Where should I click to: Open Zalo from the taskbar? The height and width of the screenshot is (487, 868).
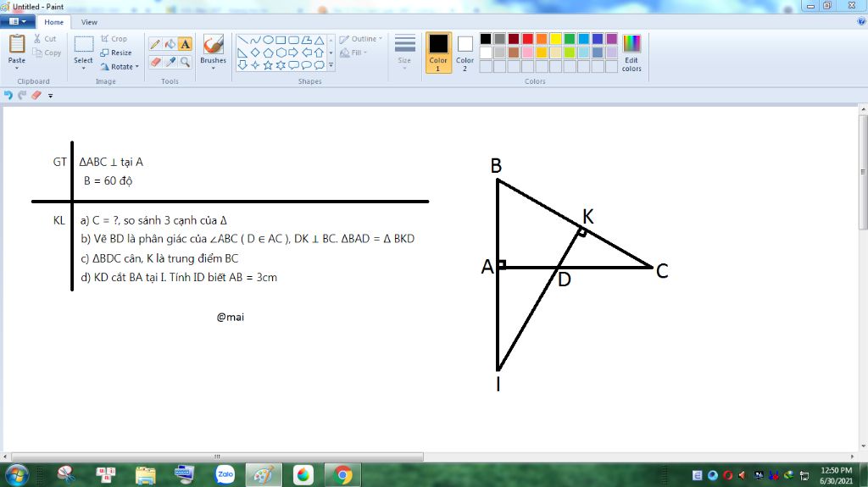click(225, 475)
